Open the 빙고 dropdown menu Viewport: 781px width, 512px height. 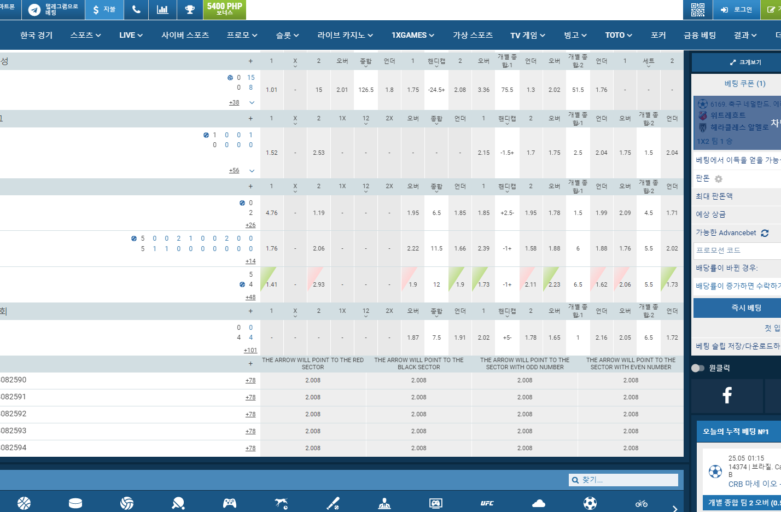click(575, 35)
